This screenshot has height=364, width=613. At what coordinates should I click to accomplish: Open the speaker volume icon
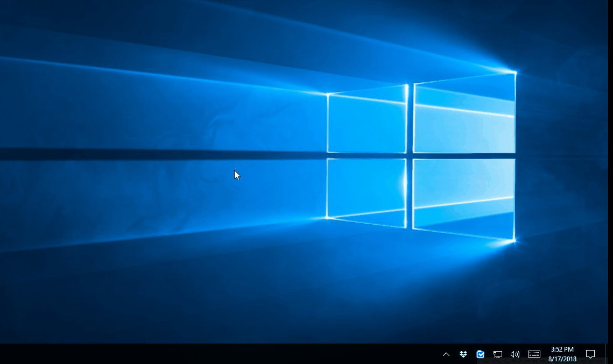click(x=515, y=354)
